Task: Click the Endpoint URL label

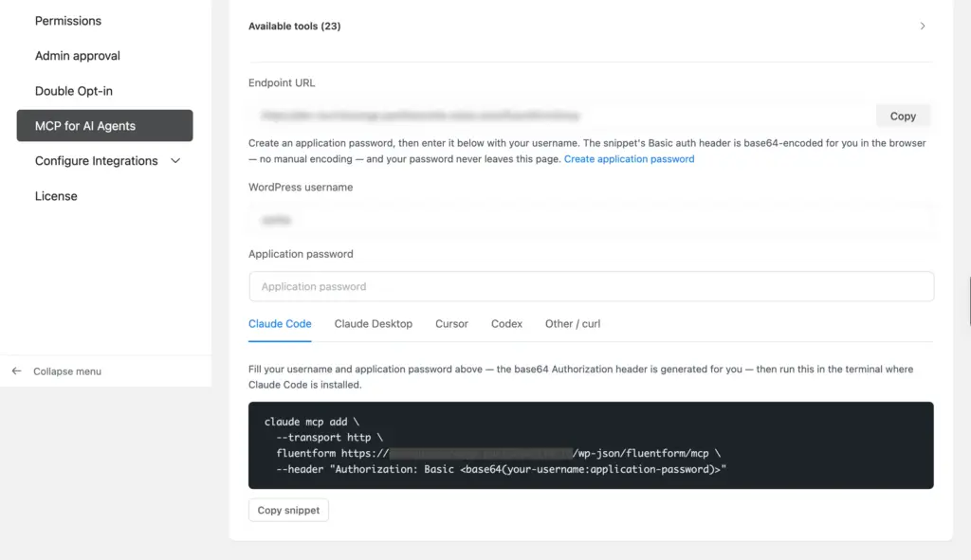Action: [x=282, y=83]
